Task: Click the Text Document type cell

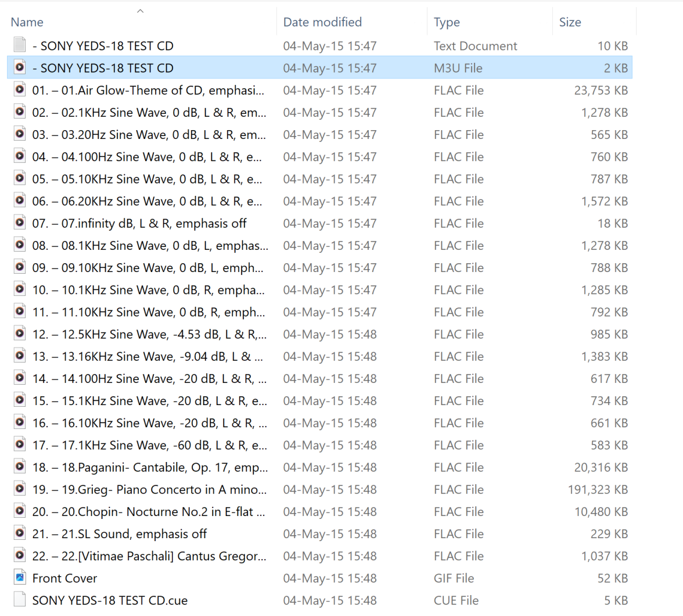Action: (475, 46)
